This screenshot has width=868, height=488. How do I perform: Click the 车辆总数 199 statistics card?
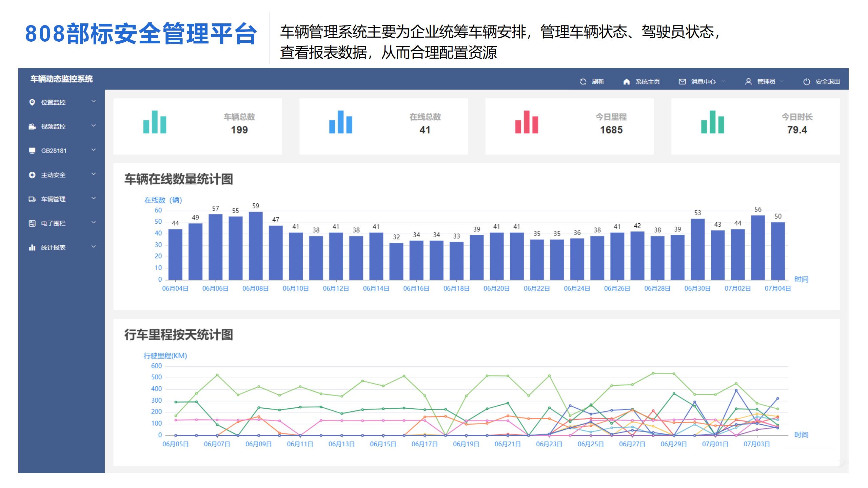[198, 126]
